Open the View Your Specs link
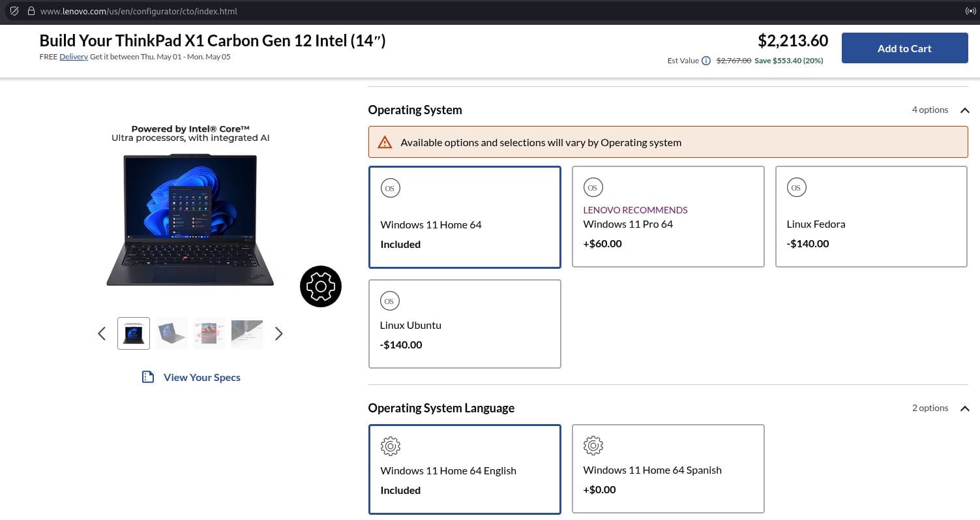 (201, 377)
